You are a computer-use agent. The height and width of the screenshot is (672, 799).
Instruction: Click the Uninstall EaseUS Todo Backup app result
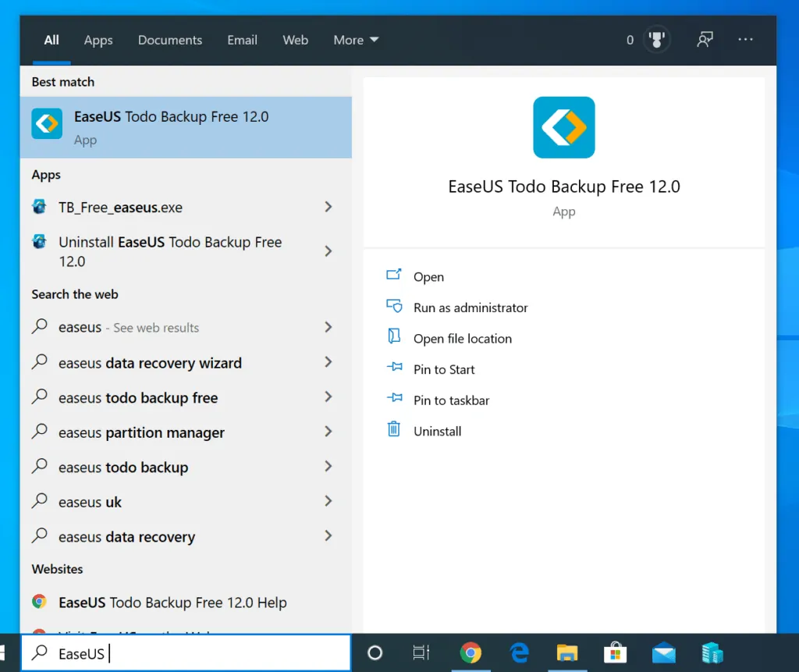coord(169,251)
